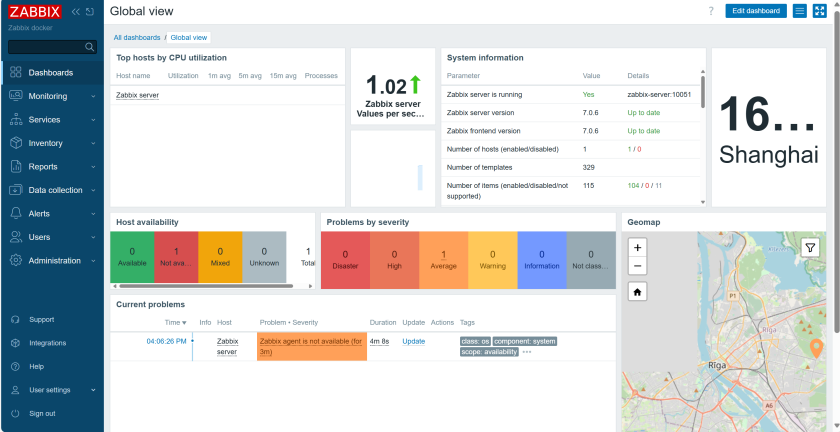Click the Host availability horizontal scrollbar
The width and height of the screenshot is (840, 432).
pos(206,286)
